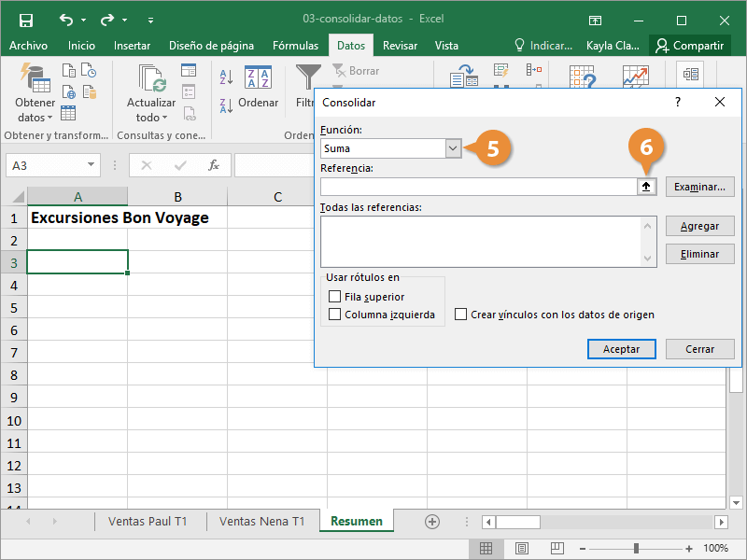This screenshot has width=747, height=560.
Task: Click the horizontal scrollbar thumb
Action: [x=518, y=522]
